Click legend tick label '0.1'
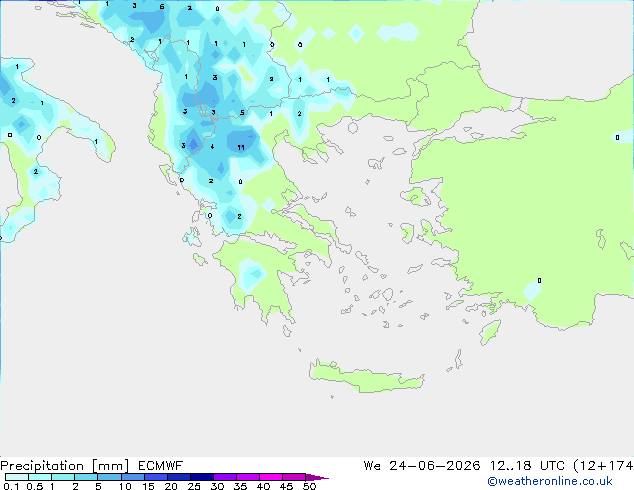 pyautogui.click(x=11, y=486)
